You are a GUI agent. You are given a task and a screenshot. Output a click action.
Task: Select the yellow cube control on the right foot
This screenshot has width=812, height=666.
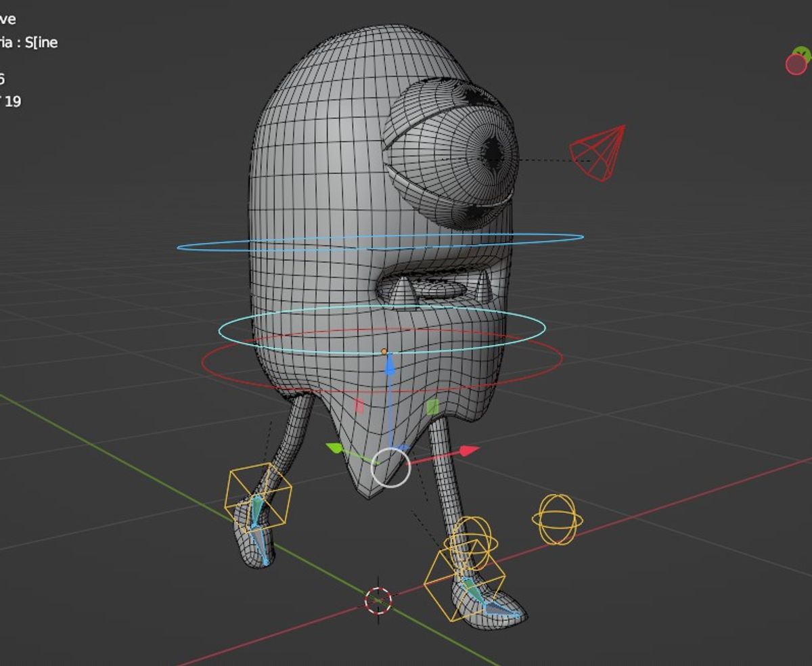[x=465, y=579]
